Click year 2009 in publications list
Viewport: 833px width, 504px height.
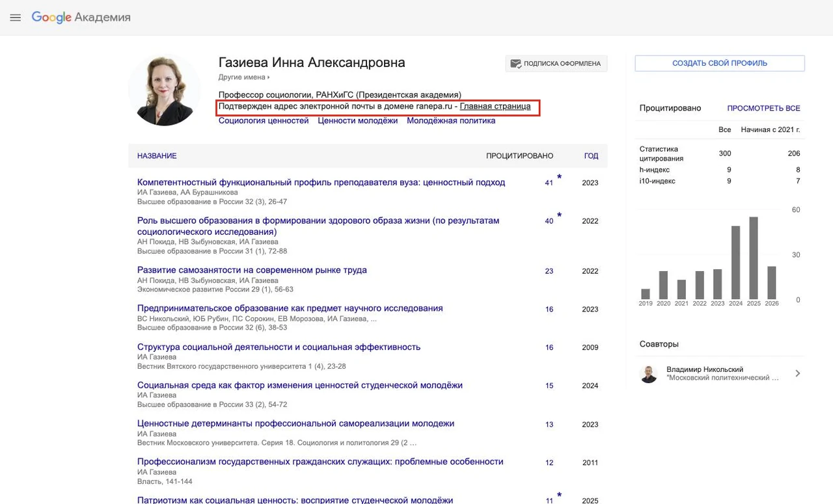[x=590, y=348]
